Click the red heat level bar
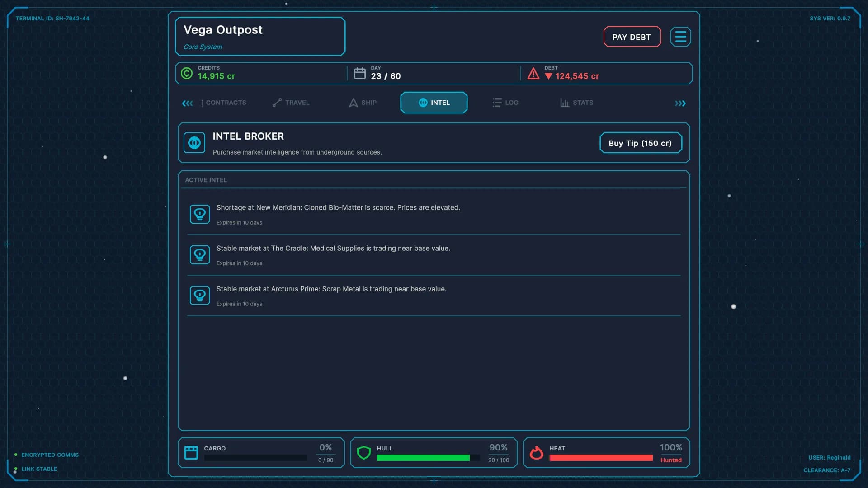The image size is (868, 488). click(601, 458)
